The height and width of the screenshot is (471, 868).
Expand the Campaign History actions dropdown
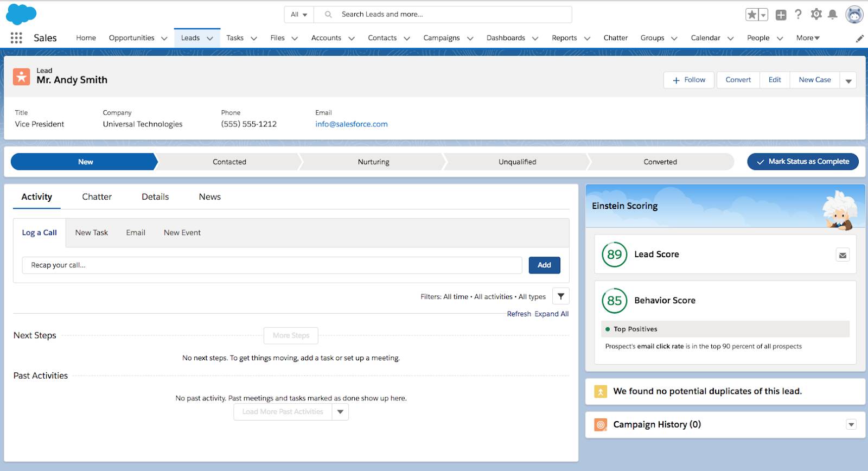[x=851, y=425]
